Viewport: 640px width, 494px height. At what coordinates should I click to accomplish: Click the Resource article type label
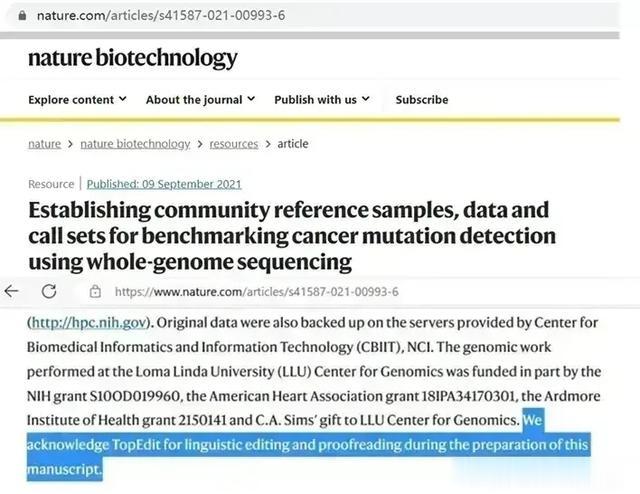[x=51, y=184]
